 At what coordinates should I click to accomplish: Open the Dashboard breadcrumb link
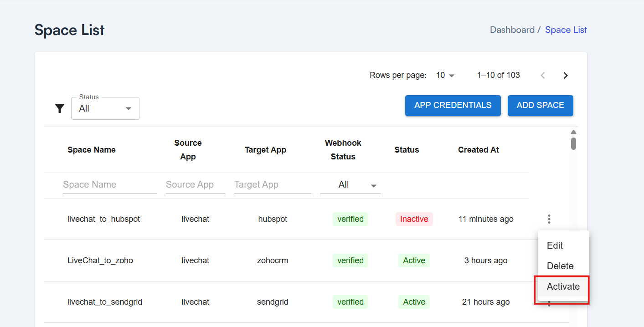pos(512,30)
